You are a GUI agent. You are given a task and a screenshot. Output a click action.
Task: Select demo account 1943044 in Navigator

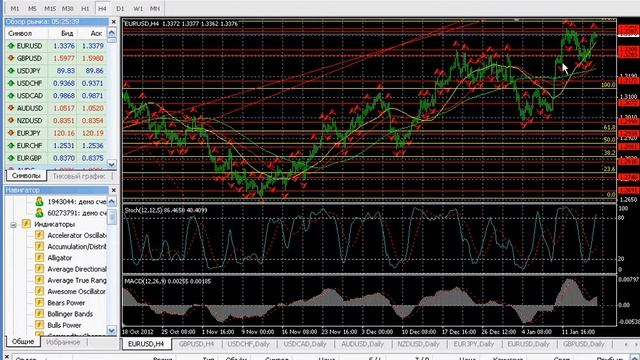tap(76, 202)
